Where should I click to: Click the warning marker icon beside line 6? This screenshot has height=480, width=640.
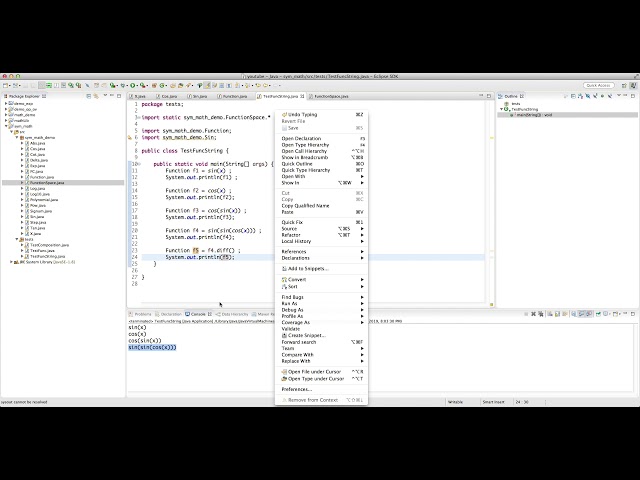[x=130, y=138]
